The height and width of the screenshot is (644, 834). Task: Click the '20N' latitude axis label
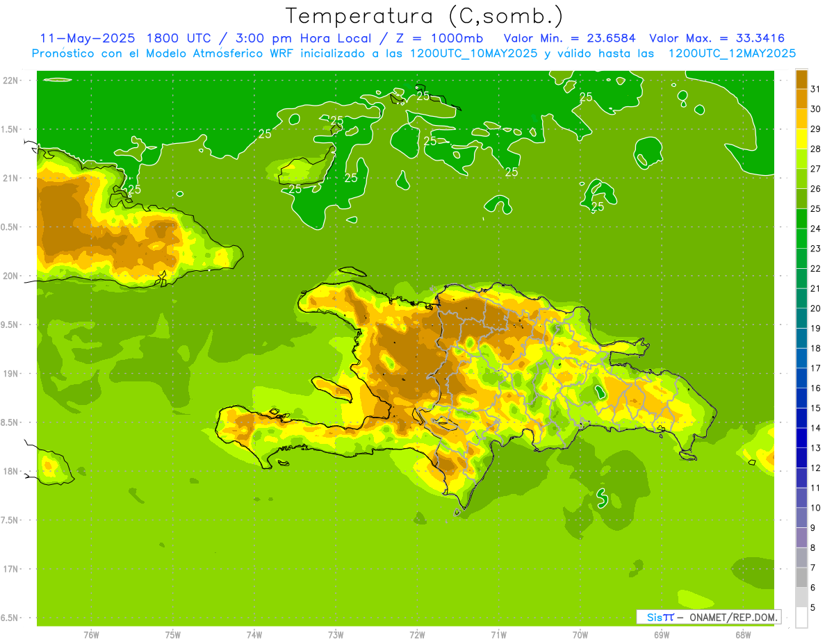click(x=10, y=276)
